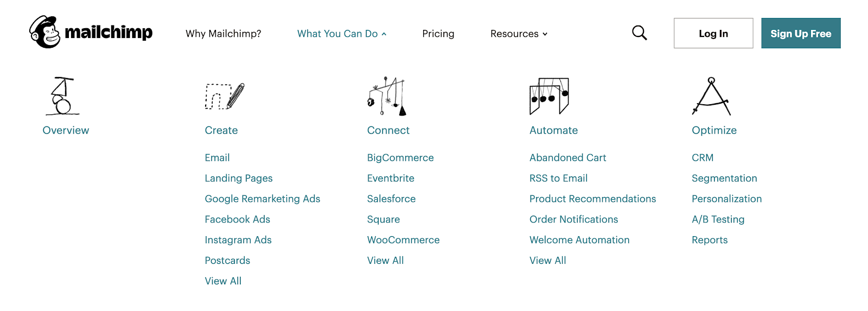Open the Why Mailchimp? menu item
Viewport: 868px width, 311px height.
point(224,34)
